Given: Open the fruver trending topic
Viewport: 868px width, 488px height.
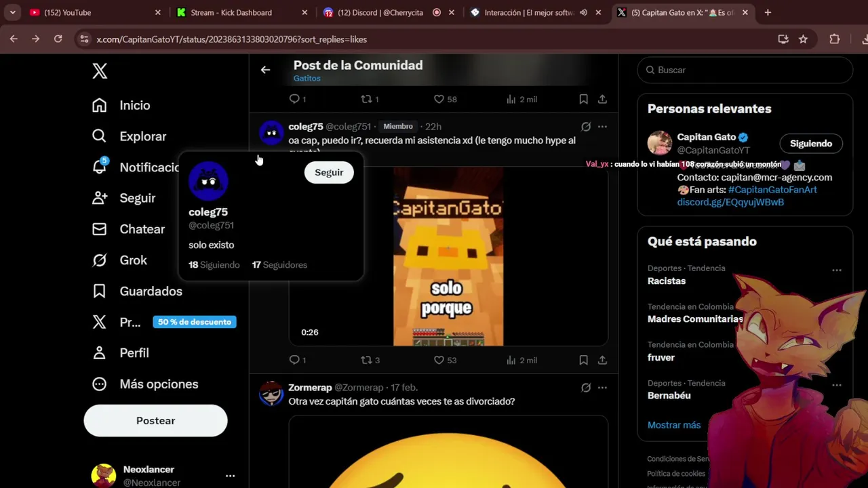Looking at the screenshot, I should 661,358.
